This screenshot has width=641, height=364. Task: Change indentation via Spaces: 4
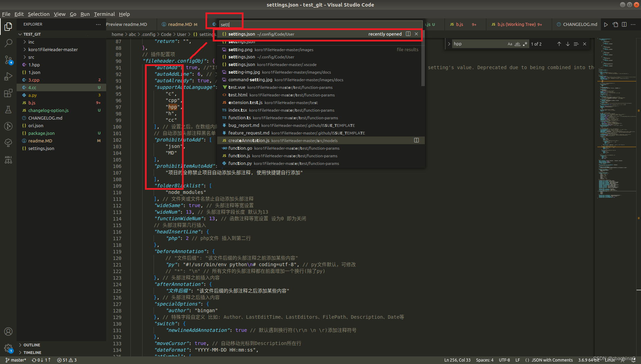485,360
